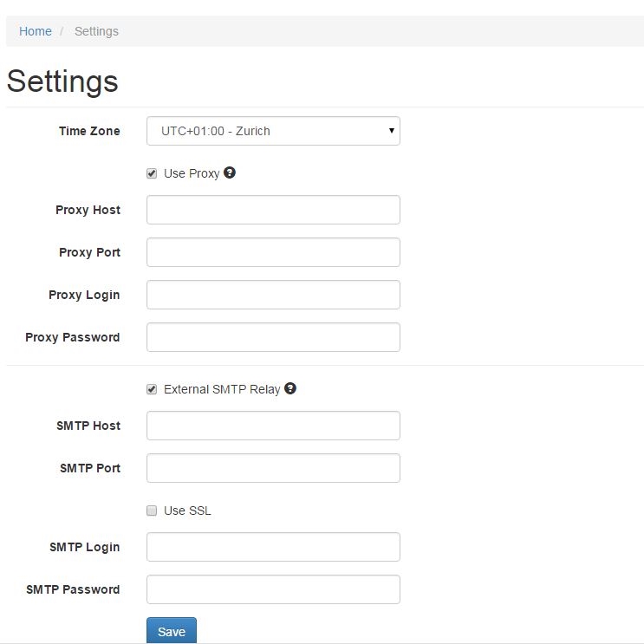
Task: Click the Proxy Password field
Action: tap(273, 337)
